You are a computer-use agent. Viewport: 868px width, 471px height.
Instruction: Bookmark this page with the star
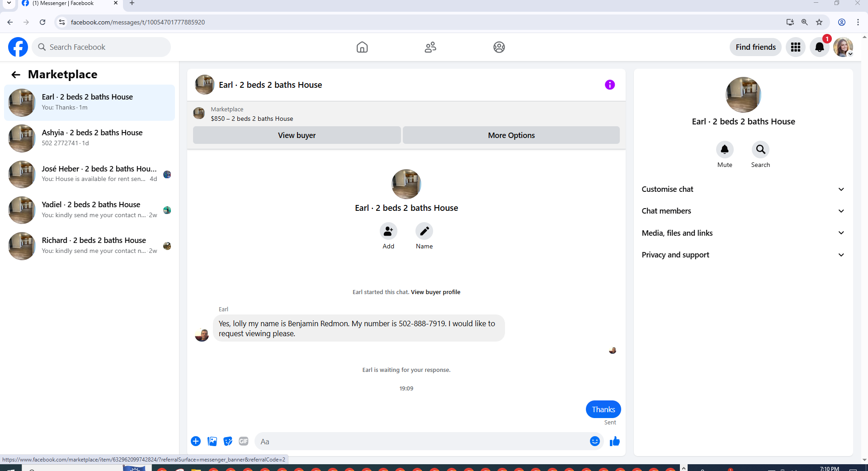(x=819, y=22)
